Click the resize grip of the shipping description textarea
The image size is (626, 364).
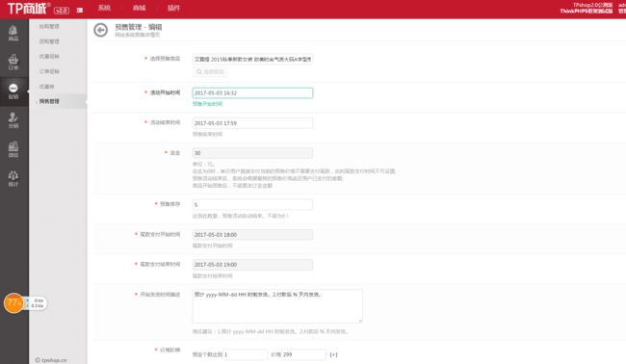click(x=360, y=321)
